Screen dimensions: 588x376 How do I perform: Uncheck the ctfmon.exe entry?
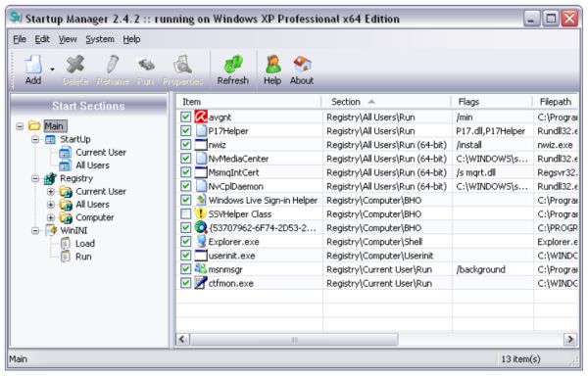(185, 283)
